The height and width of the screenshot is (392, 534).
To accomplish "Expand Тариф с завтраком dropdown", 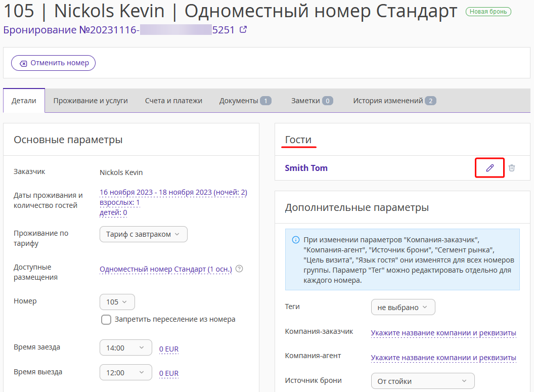I will click(x=144, y=234).
